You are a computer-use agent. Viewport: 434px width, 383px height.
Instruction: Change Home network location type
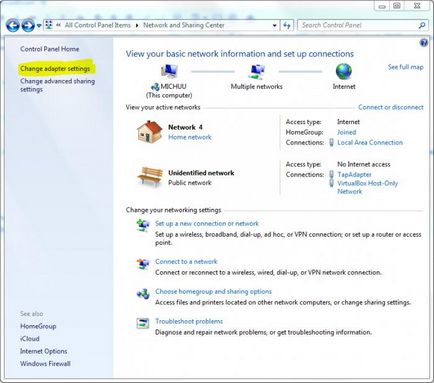coord(190,137)
